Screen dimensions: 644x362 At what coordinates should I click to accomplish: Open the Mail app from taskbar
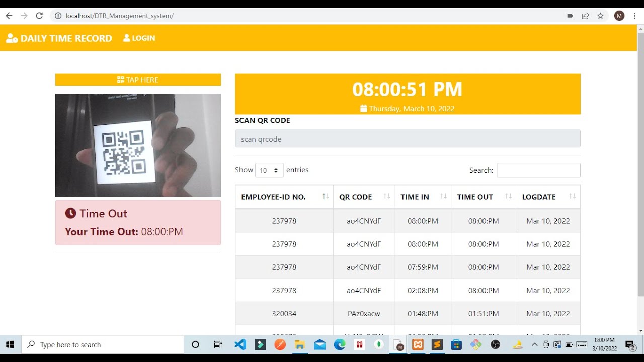319,345
